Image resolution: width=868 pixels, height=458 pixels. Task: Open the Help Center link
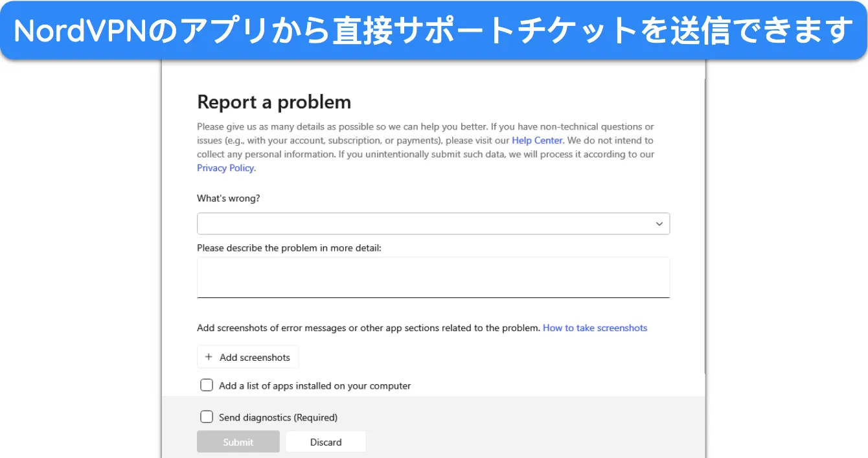coord(537,140)
